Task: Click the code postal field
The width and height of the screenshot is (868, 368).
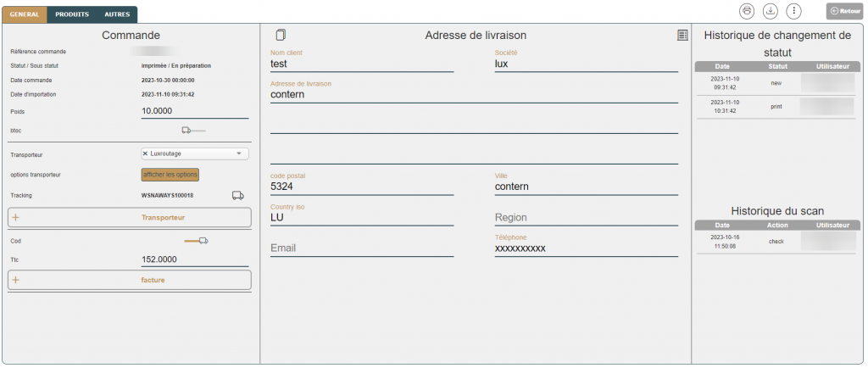Action: 362,187
